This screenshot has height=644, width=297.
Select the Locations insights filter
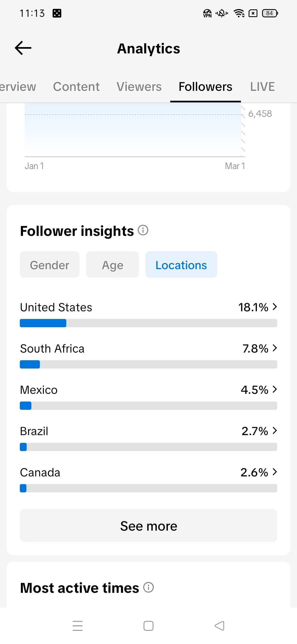[181, 265]
